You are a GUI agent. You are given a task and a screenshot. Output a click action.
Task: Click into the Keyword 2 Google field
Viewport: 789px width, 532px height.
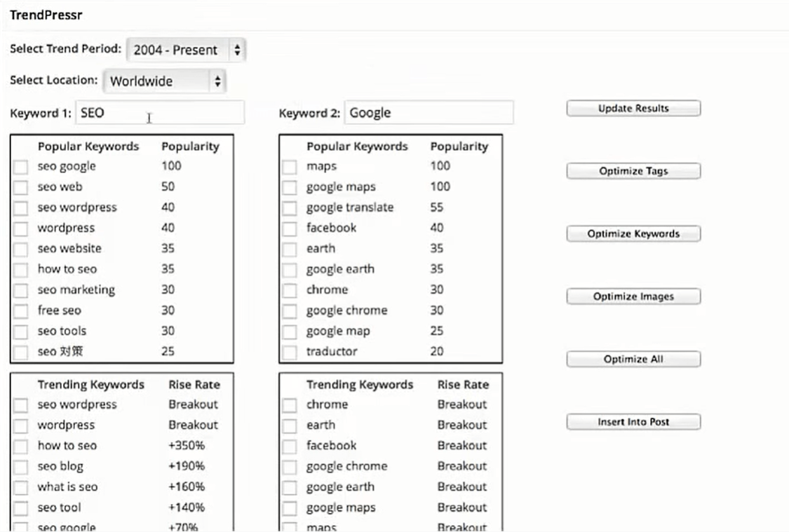click(429, 113)
